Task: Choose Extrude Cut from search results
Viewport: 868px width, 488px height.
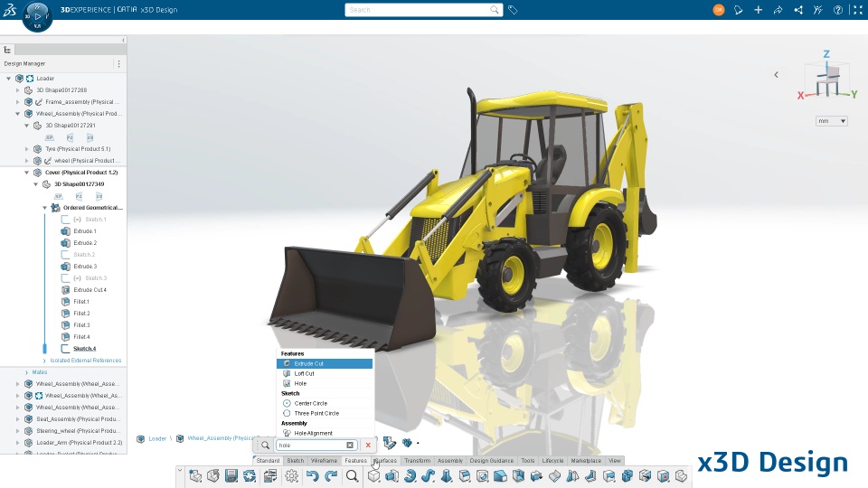Action: [x=325, y=363]
